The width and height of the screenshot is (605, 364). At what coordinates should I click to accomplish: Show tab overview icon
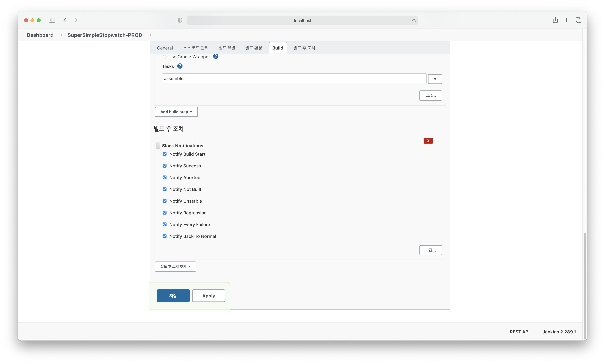click(x=578, y=20)
